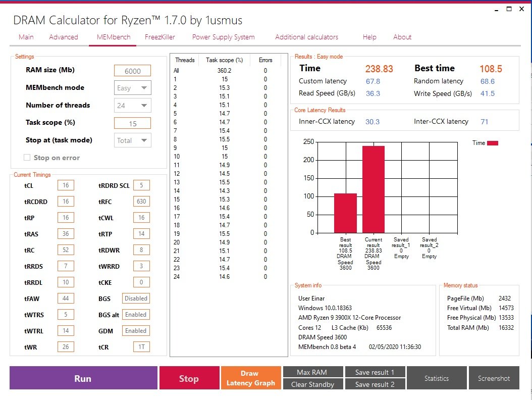Go to Power Supply System tab
532x400 pixels.
pos(223,37)
